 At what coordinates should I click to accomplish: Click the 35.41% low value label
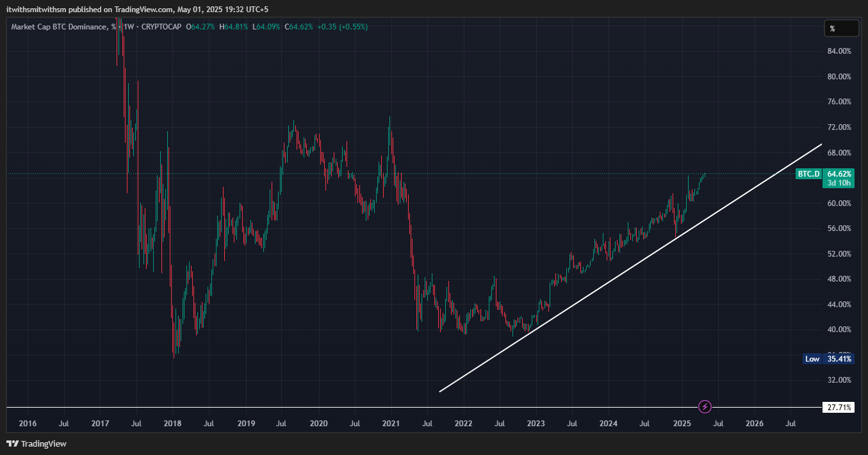839,359
